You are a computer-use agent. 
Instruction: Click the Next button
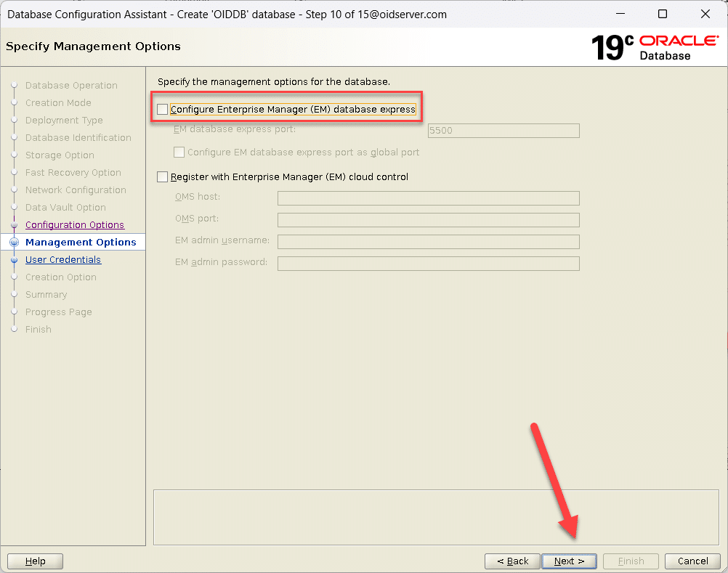pos(569,561)
